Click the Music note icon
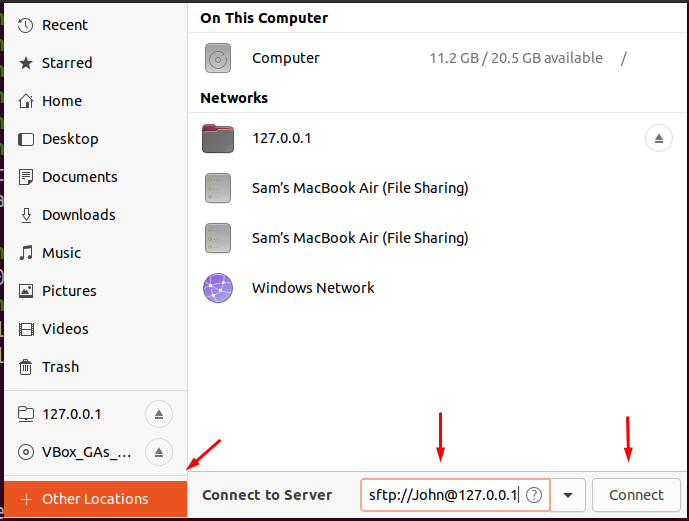689x521 pixels. (x=26, y=253)
